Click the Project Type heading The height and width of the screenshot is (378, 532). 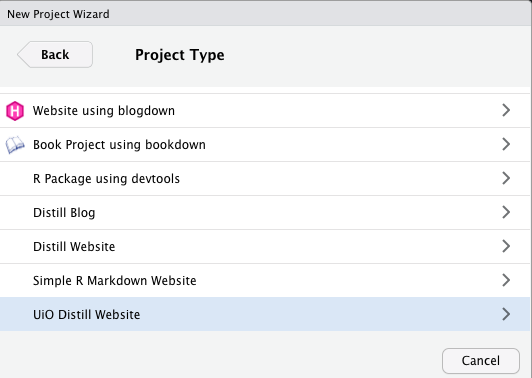pos(179,55)
